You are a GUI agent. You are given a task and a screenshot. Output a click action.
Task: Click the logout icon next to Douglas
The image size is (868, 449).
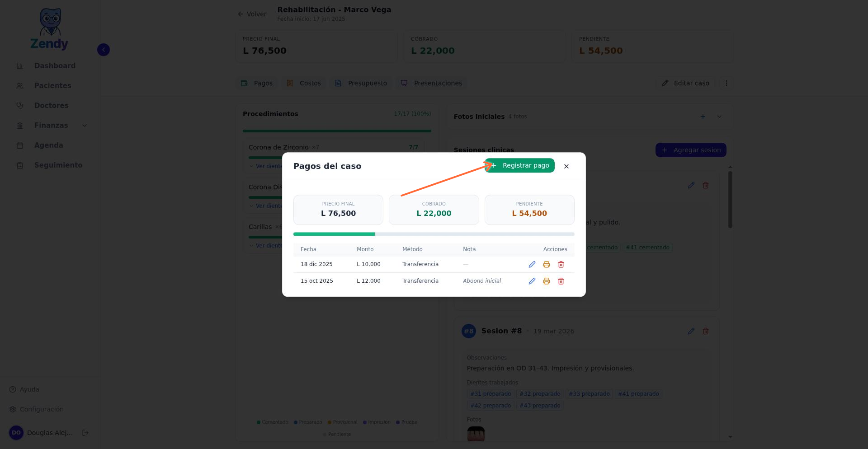point(85,433)
